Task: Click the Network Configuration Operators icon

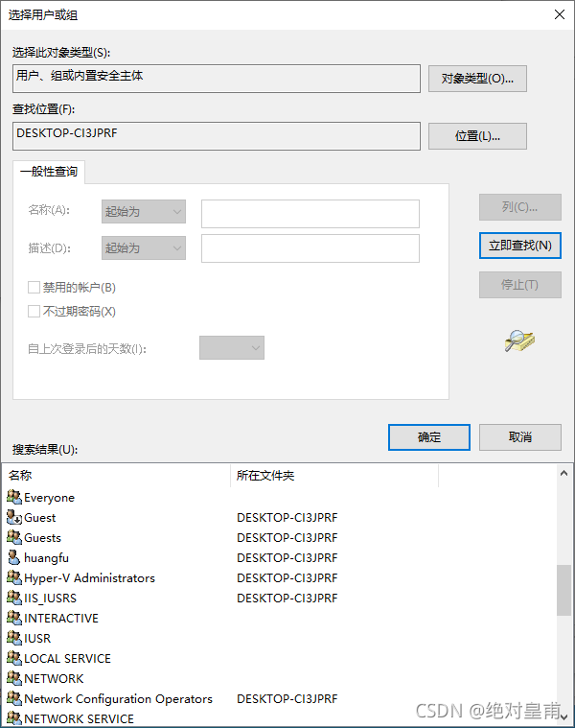Action: coord(14,698)
